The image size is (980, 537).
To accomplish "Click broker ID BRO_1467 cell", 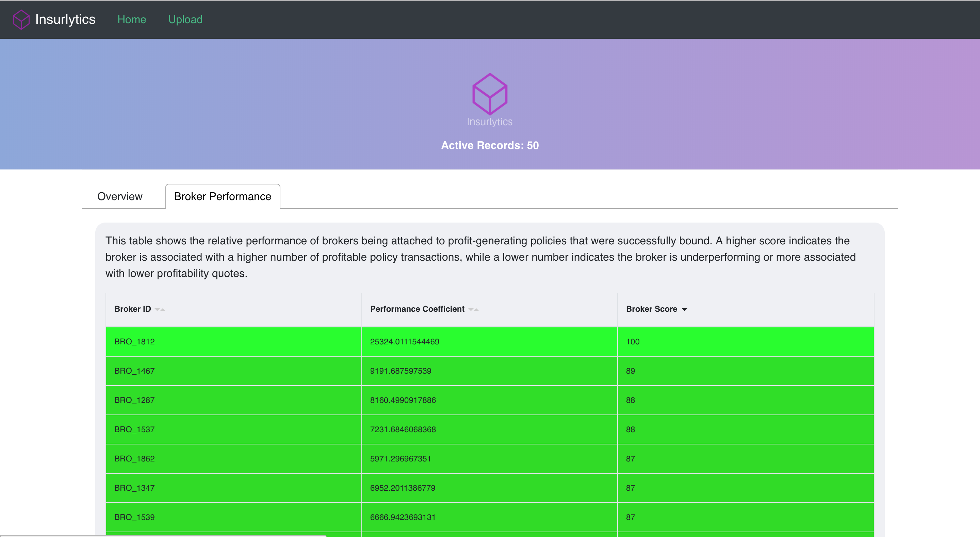I will (135, 371).
